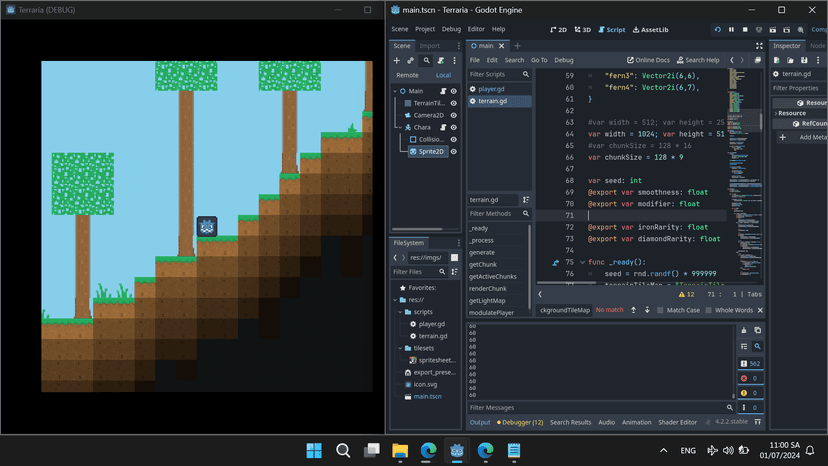
Task: Open File Explorer from the taskbar
Action: pyautogui.click(x=400, y=450)
